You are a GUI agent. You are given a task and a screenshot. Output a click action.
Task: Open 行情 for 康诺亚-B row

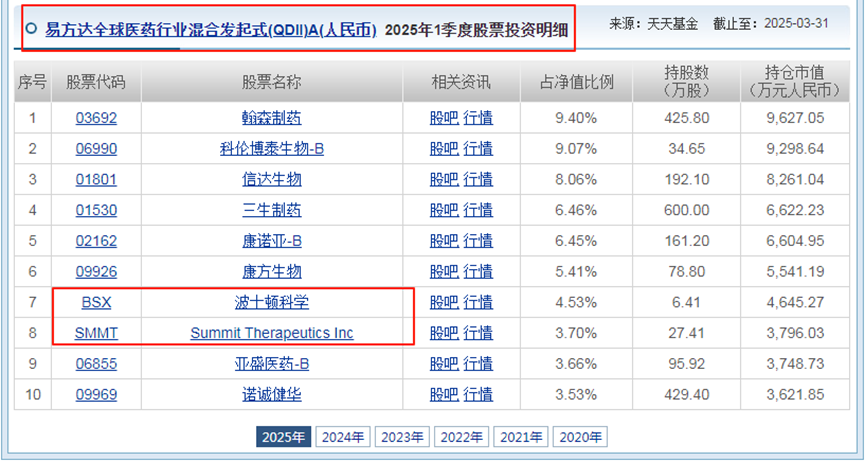pyautogui.click(x=478, y=241)
